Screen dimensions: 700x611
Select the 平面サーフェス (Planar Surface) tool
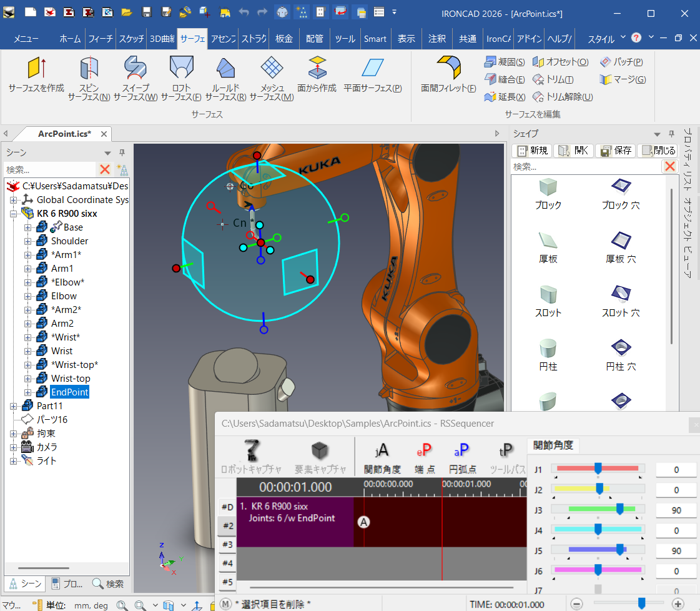point(373,74)
